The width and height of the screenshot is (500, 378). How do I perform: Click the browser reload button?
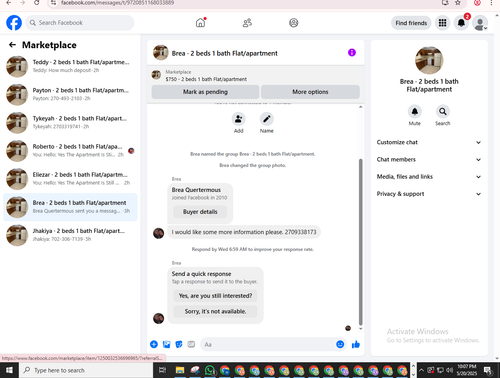pyautogui.click(x=37, y=3)
